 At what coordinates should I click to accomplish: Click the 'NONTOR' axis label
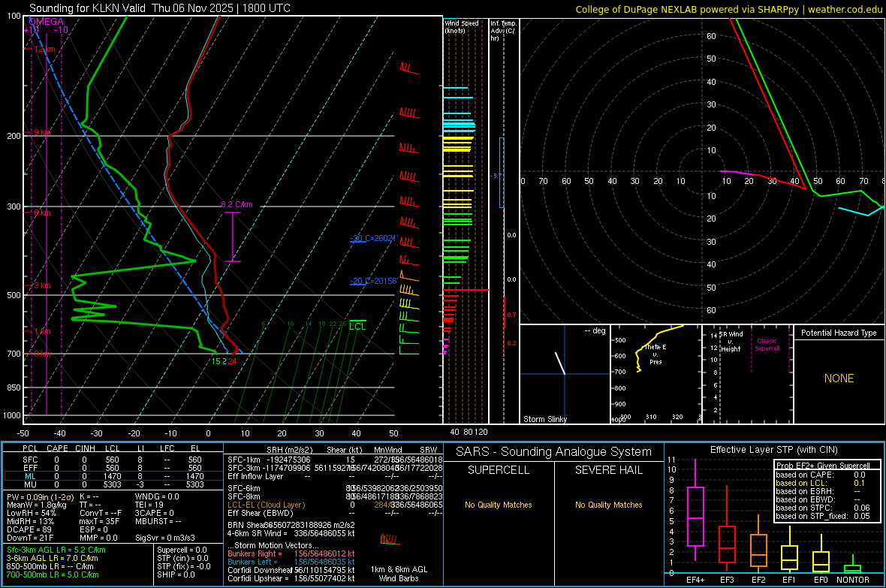coord(853,580)
